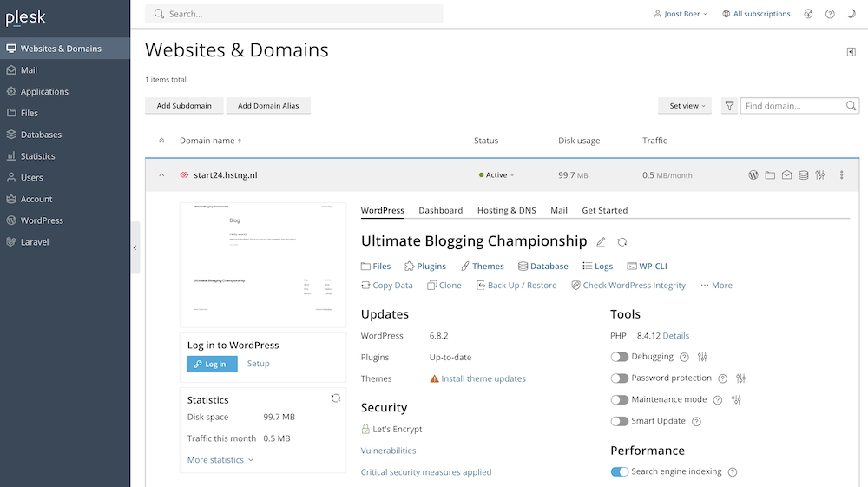The height and width of the screenshot is (487, 868).
Task: Switch to the Hosting & DNS tab
Action: coord(507,210)
